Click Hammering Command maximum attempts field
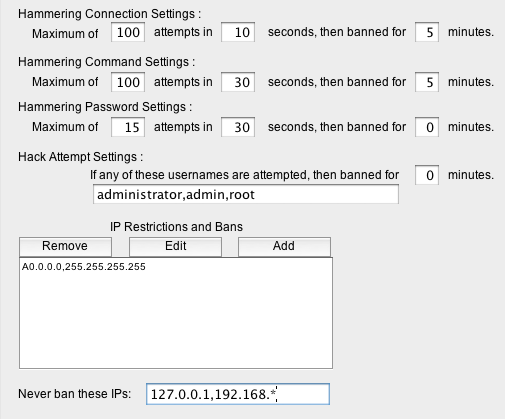This screenshot has height=419, width=505. tap(128, 82)
